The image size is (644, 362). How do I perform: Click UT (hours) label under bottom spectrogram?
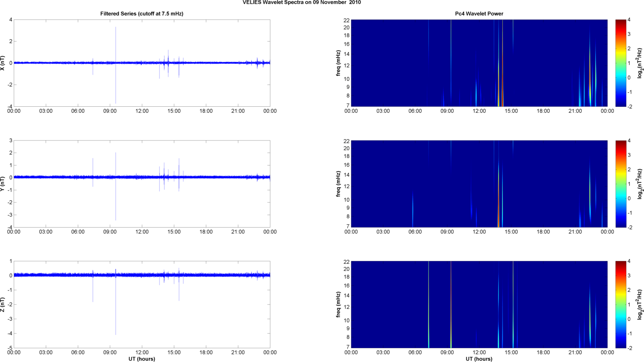click(x=479, y=359)
